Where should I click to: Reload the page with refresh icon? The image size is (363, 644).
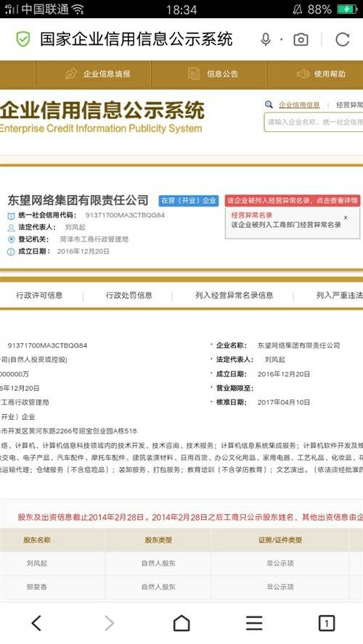[342, 39]
